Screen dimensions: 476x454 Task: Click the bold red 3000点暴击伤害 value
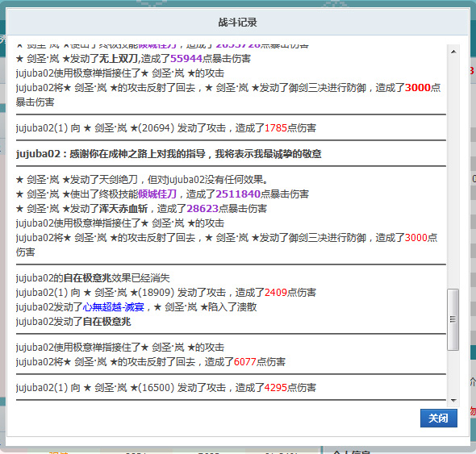(418, 87)
